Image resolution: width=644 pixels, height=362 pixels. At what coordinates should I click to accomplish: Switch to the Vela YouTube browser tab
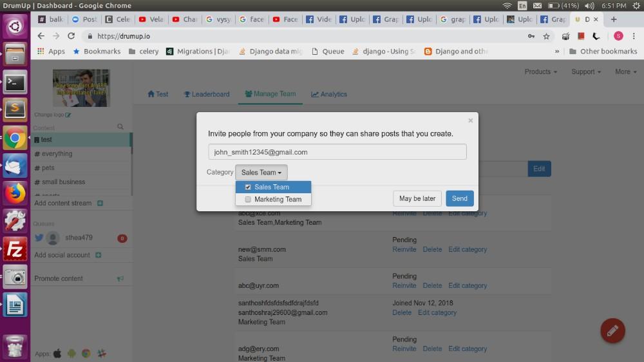click(x=153, y=19)
